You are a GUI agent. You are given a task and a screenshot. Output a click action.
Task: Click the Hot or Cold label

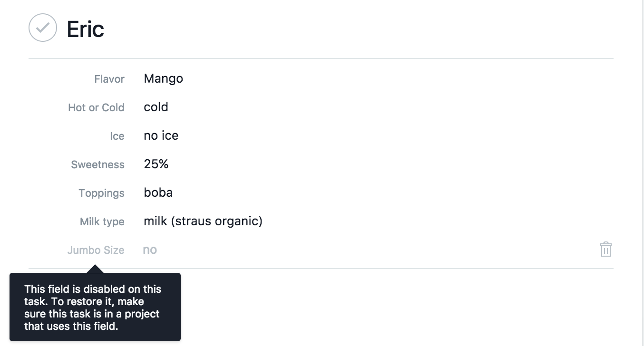tap(96, 107)
